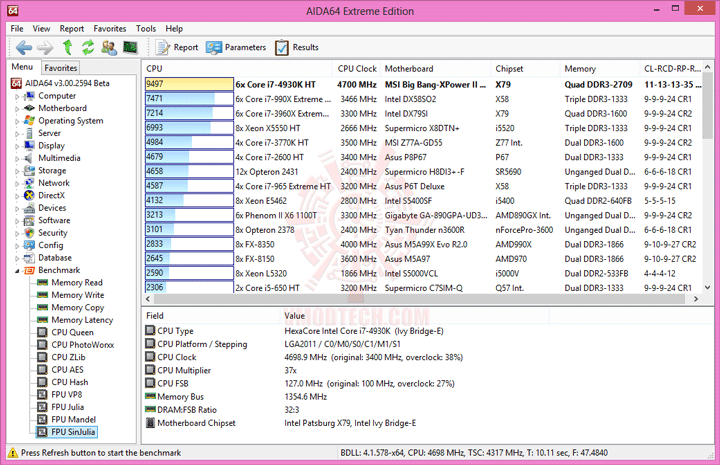Click the Chipset column header
The height and width of the screenshot is (465, 720).
tap(525, 68)
